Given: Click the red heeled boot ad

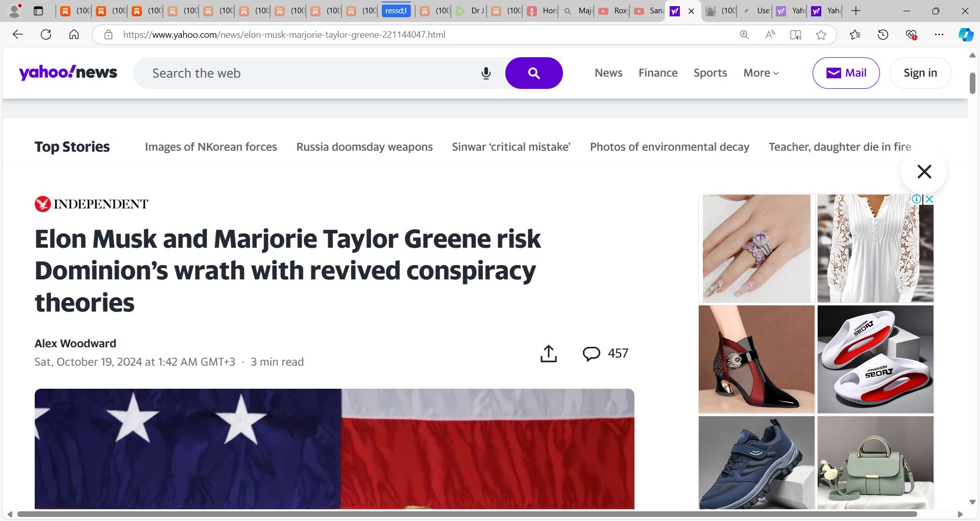Looking at the screenshot, I should (x=756, y=359).
